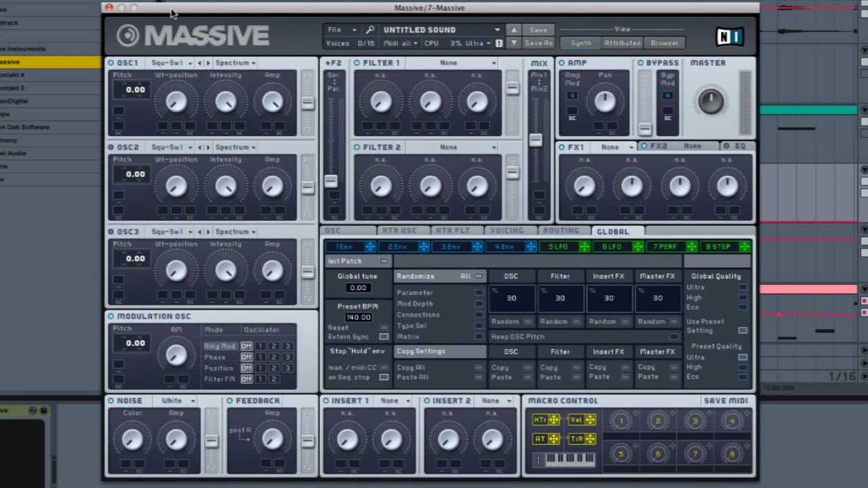Grab the 6 LFO green cross handle
This screenshot has width=868, height=488.
pyautogui.click(x=637, y=247)
